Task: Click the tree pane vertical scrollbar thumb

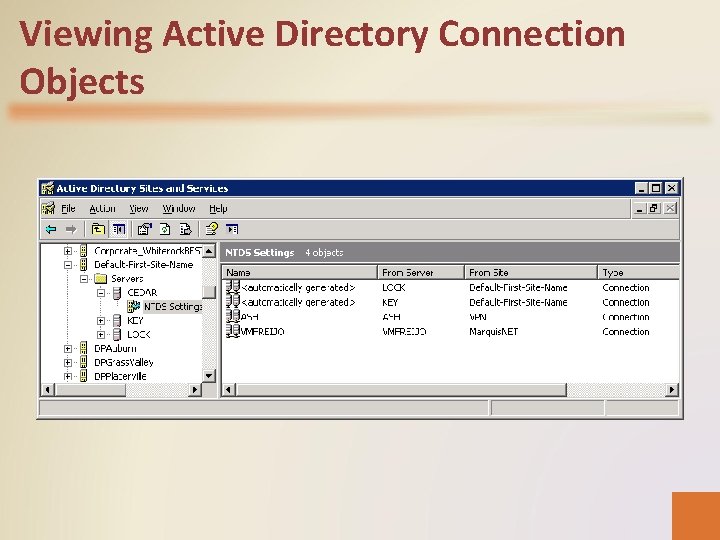Action: (209, 292)
